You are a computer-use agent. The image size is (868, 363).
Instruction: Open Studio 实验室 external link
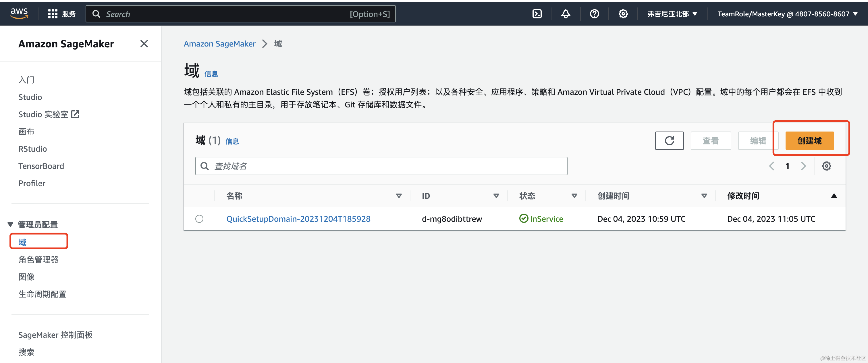point(49,114)
